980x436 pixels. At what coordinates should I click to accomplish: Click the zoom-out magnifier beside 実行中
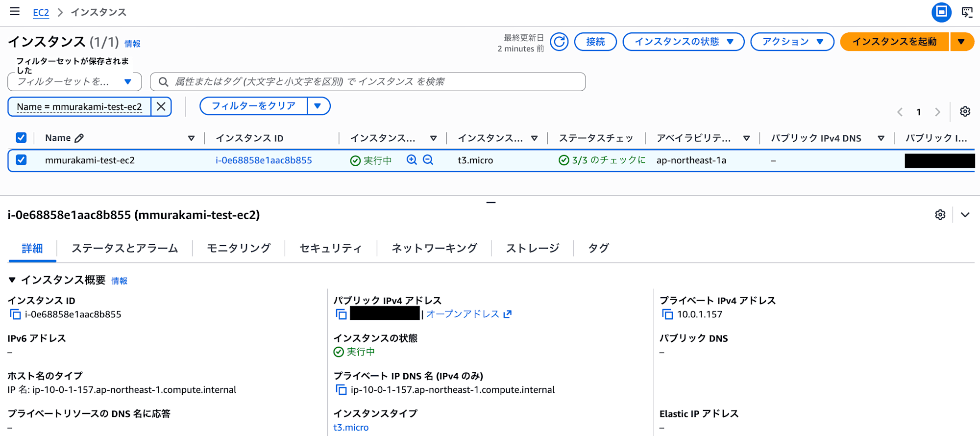tap(428, 160)
